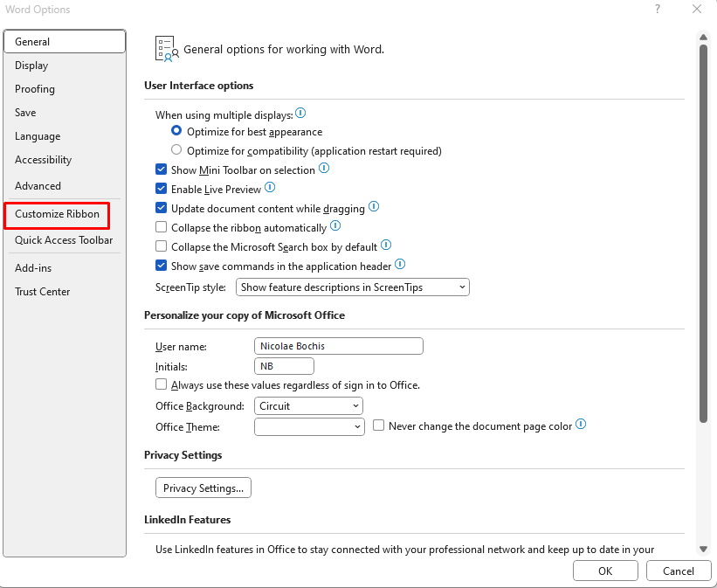Switch to the Proofing category
This screenshot has width=717, height=588.
click(35, 89)
